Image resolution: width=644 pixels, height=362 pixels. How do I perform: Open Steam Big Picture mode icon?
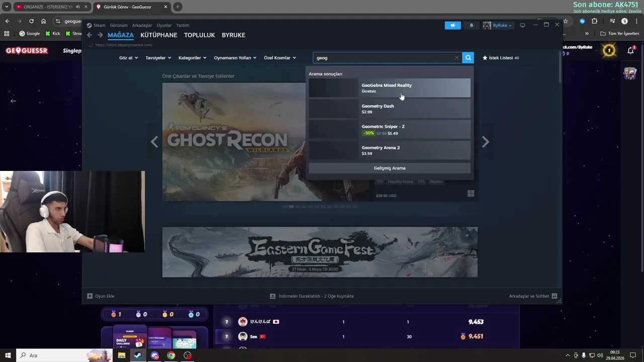coord(522,25)
